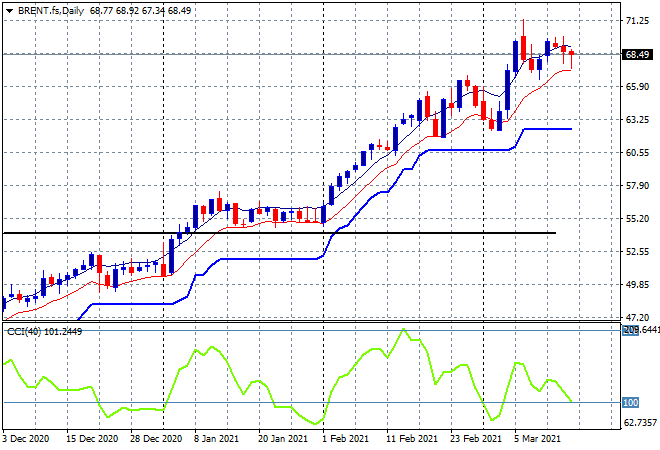The height and width of the screenshot is (450, 660).
Task: Click the 57.90 price axis label
Action: 637,186
